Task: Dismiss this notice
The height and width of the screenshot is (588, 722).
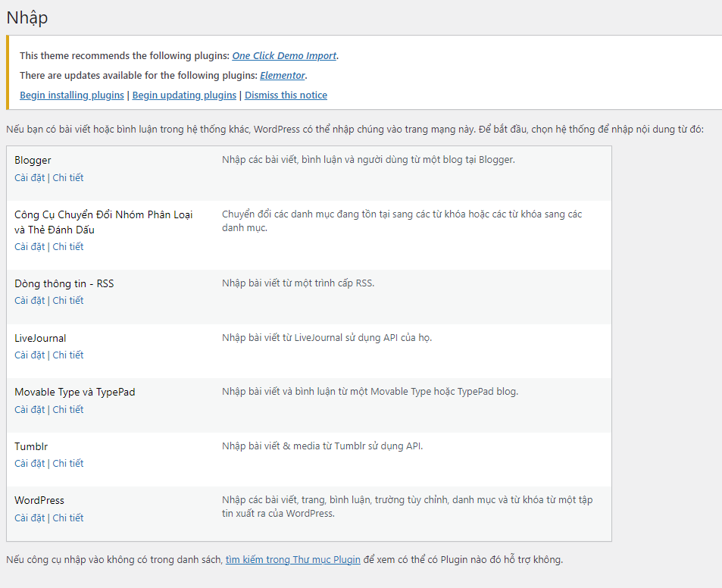Action: (286, 95)
